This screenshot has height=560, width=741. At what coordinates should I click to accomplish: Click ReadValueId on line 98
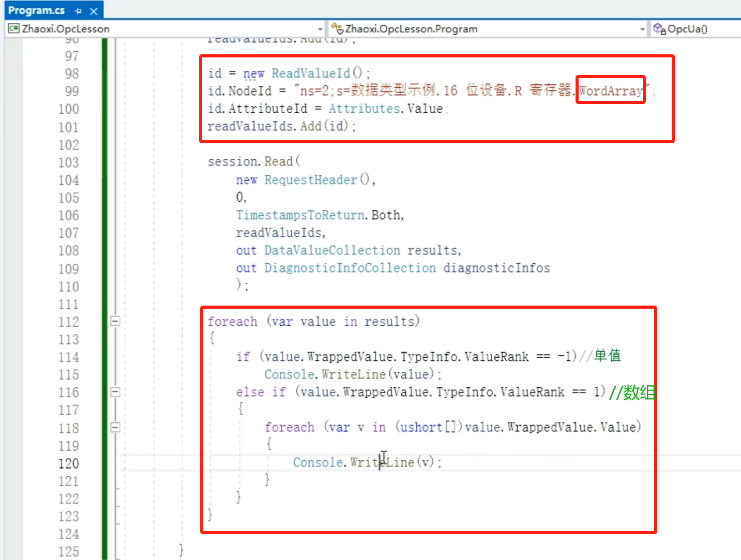tap(311, 73)
